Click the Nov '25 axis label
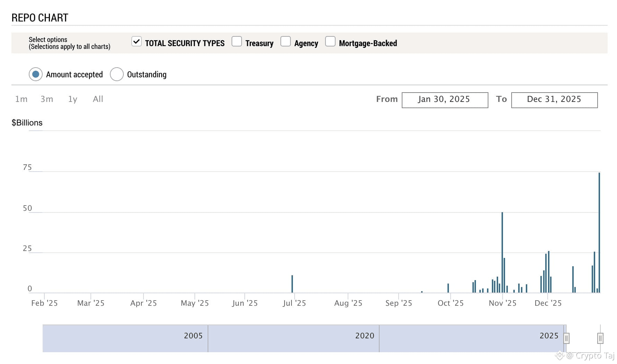 pyautogui.click(x=503, y=303)
